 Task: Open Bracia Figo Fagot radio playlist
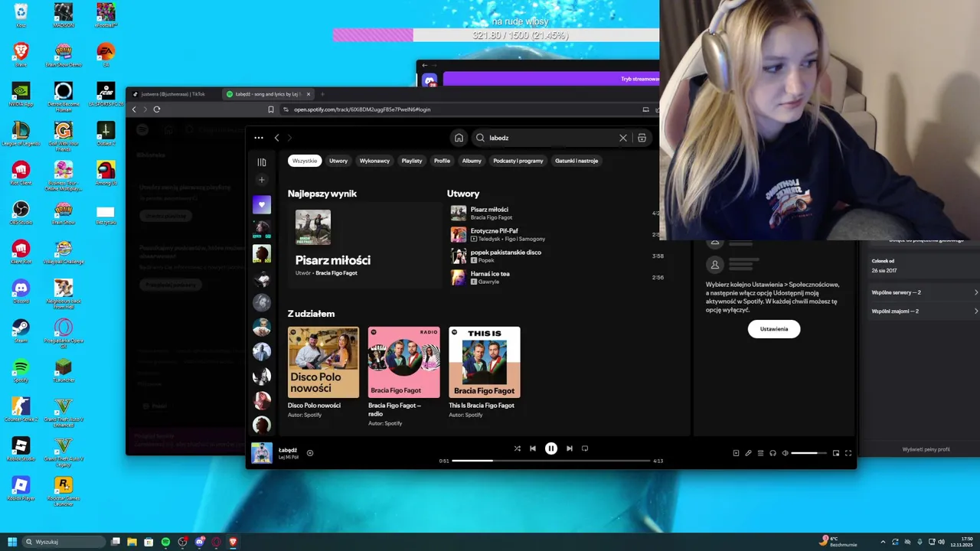(x=403, y=376)
